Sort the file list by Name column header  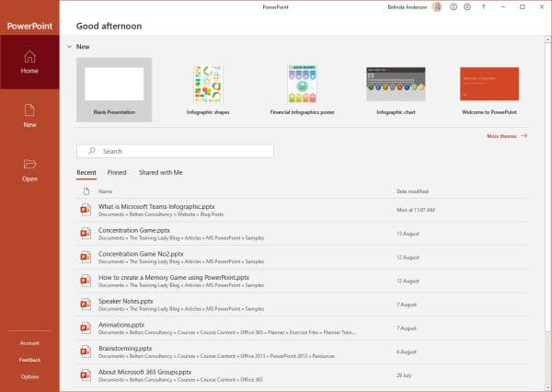pyautogui.click(x=105, y=191)
